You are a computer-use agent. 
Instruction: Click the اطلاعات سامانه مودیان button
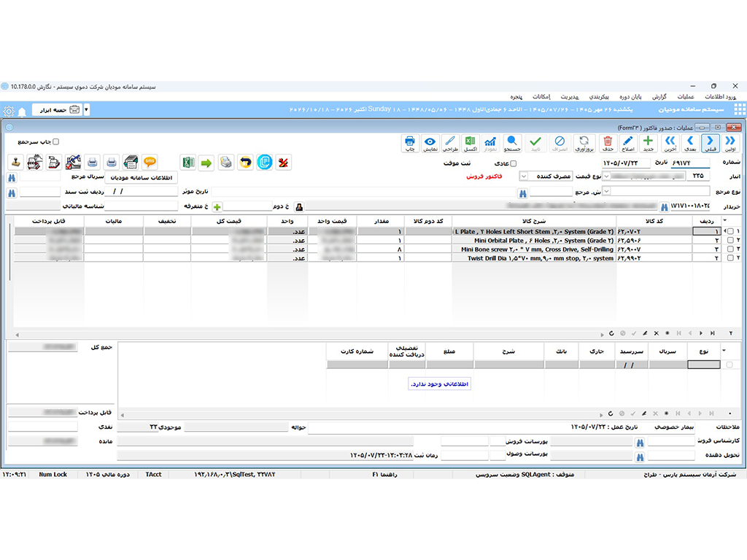pos(142,178)
